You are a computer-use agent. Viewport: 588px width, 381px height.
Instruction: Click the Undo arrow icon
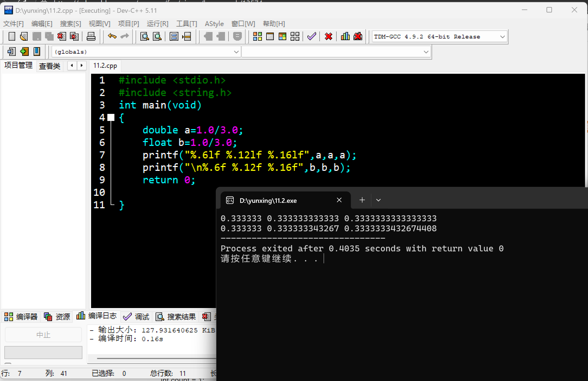click(x=112, y=36)
